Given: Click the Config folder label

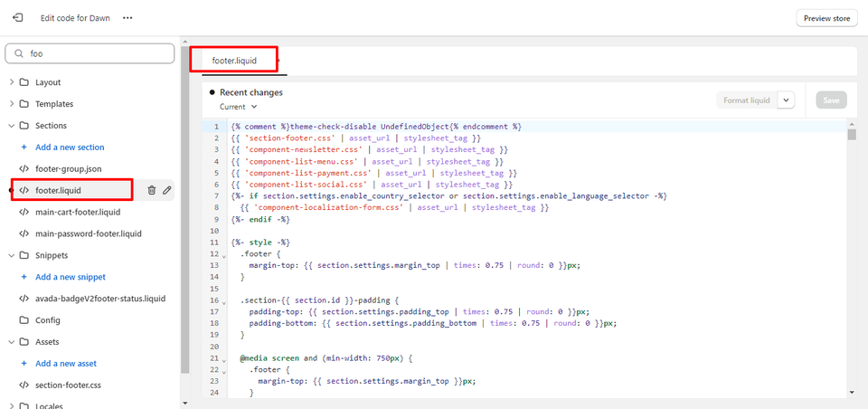Looking at the screenshot, I should point(48,320).
